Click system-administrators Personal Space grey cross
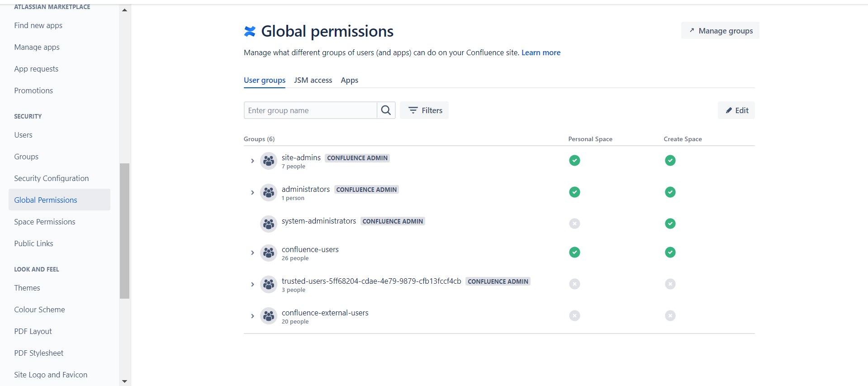Screen dimensions: 868x386 pyautogui.click(x=574, y=224)
